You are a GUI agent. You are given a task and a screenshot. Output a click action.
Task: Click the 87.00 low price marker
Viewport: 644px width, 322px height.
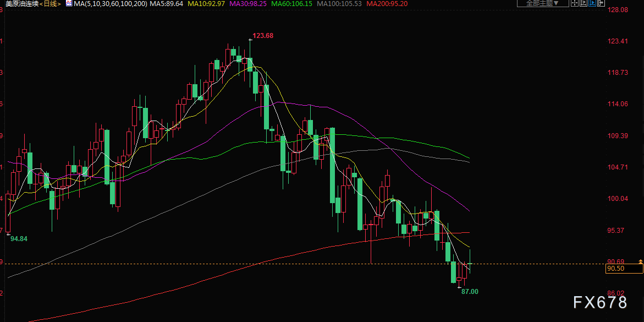pyautogui.click(x=470, y=292)
